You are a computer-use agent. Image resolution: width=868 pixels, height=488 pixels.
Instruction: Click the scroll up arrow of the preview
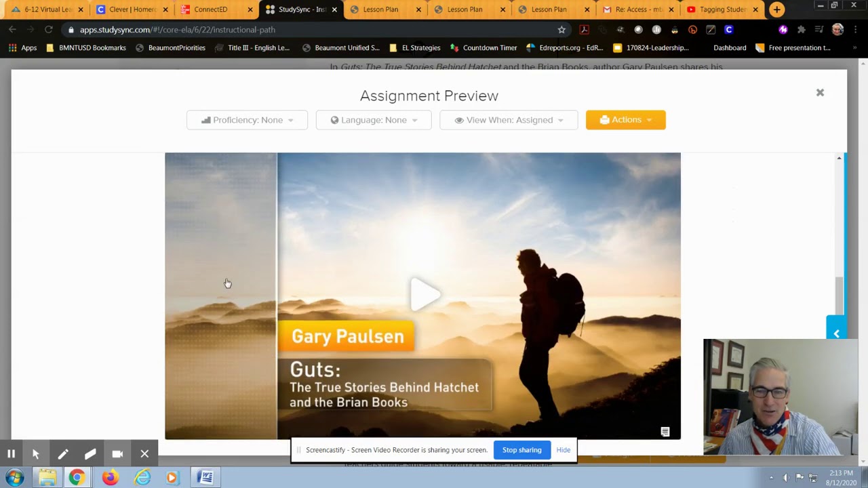pos(839,158)
